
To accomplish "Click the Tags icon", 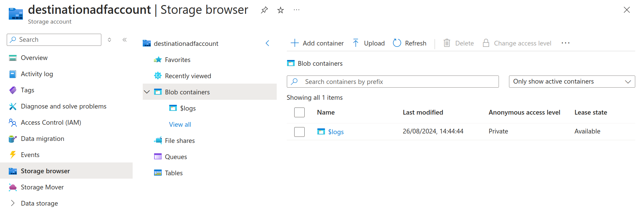I will point(13,90).
